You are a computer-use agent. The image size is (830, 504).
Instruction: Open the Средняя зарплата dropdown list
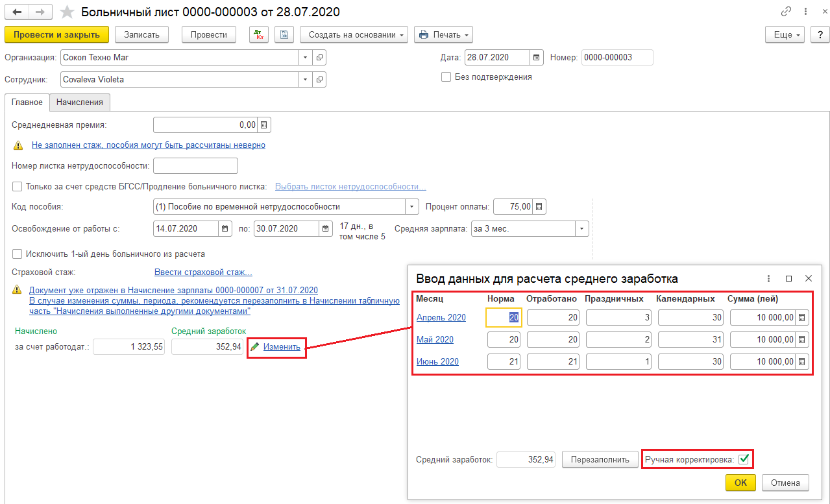tap(581, 229)
